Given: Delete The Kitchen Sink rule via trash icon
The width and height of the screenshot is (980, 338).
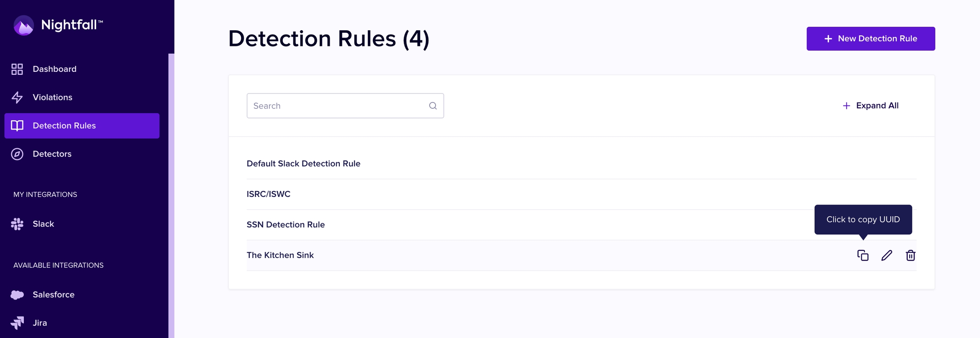Looking at the screenshot, I should [911, 255].
